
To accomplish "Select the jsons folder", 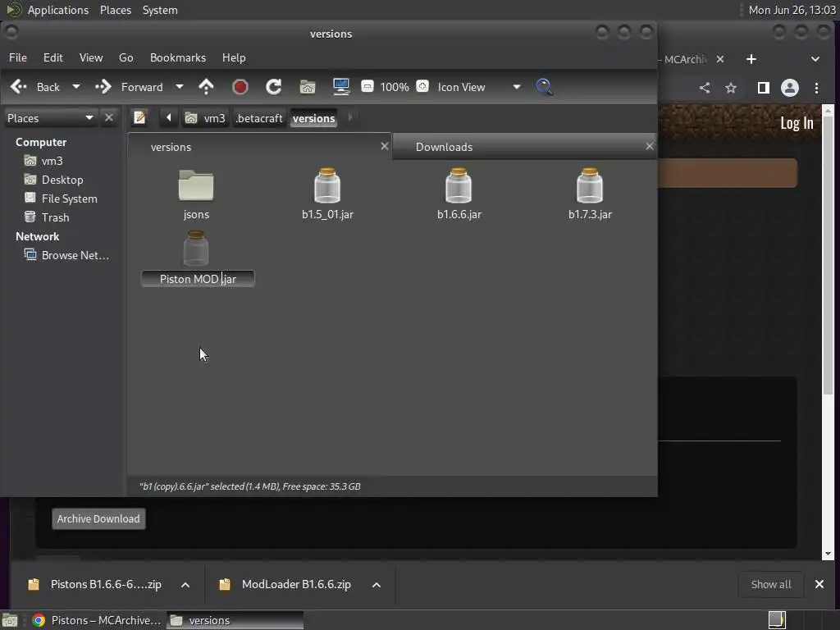I will click(196, 194).
